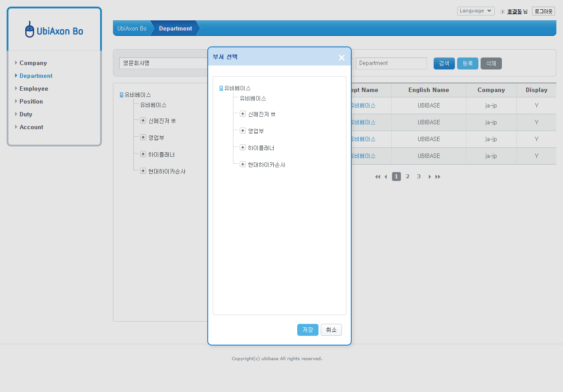Viewport: 563px width, 392px height.
Task: Expand 하이플래너 node in dialog tree
Action: coord(243,147)
